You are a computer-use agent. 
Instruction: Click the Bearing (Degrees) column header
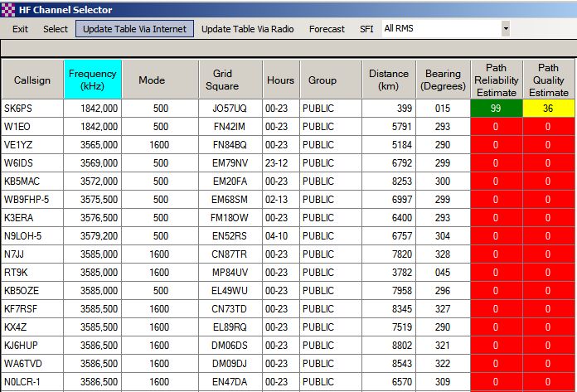(444, 80)
